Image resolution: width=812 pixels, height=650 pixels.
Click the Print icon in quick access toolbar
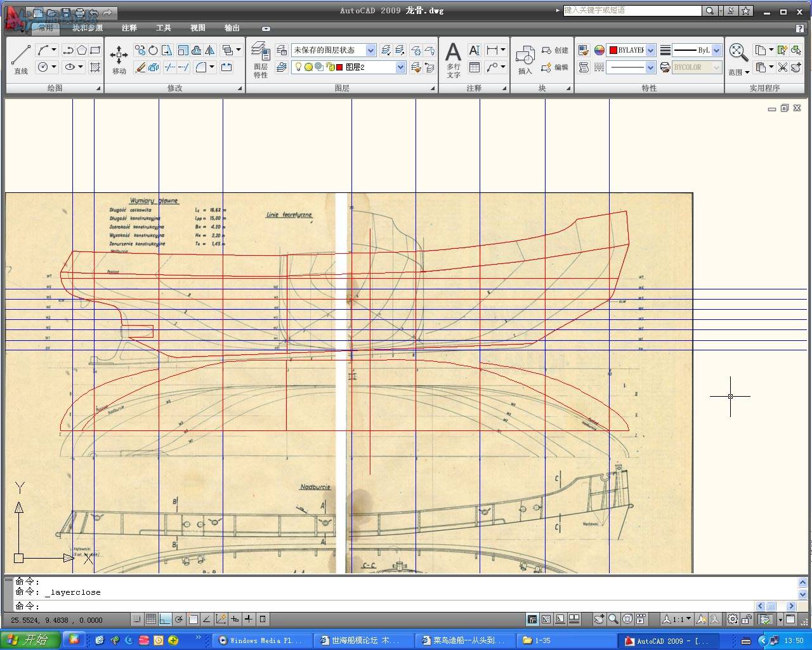click(x=80, y=12)
